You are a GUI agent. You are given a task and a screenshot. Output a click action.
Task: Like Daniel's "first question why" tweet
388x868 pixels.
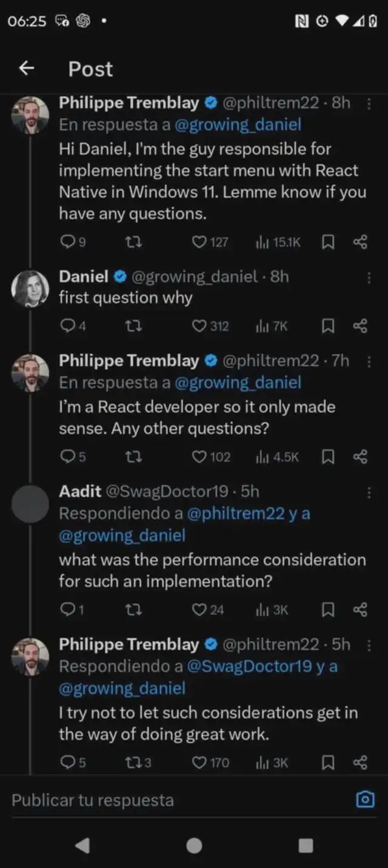(x=199, y=327)
